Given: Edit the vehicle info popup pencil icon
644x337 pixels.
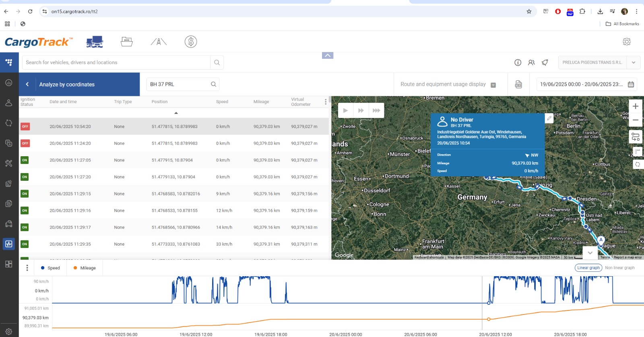Looking at the screenshot, I should pos(549,118).
